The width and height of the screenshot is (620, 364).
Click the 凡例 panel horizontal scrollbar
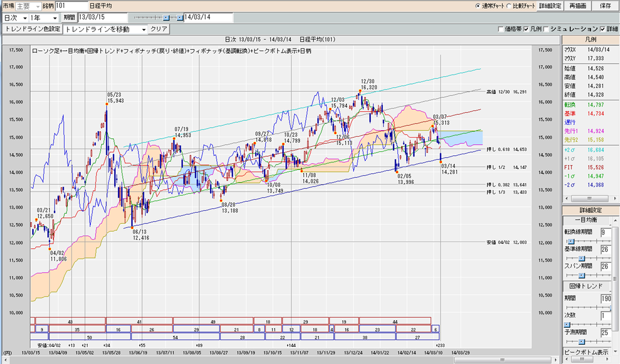[590, 199]
